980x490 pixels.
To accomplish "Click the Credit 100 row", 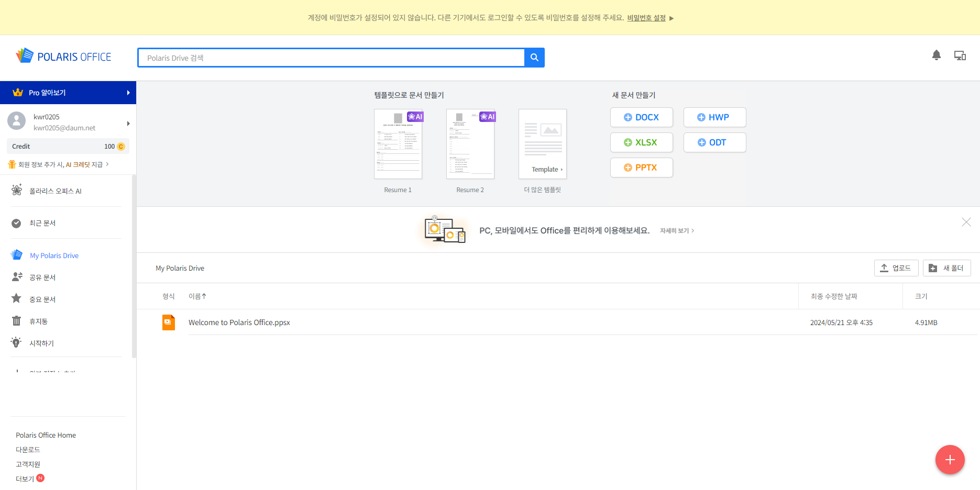I will click(68, 147).
